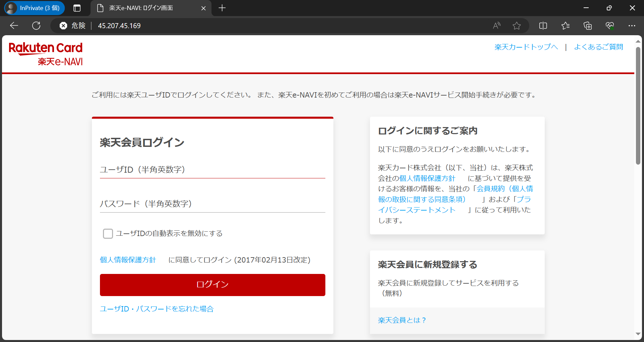Click the scrollbar down arrow
The image size is (644, 342).
tap(638, 334)
